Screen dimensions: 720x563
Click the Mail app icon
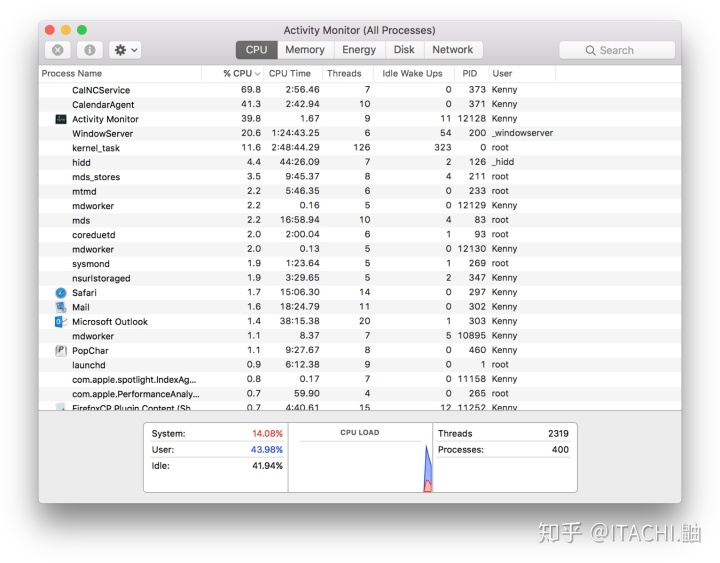[61, 307]
